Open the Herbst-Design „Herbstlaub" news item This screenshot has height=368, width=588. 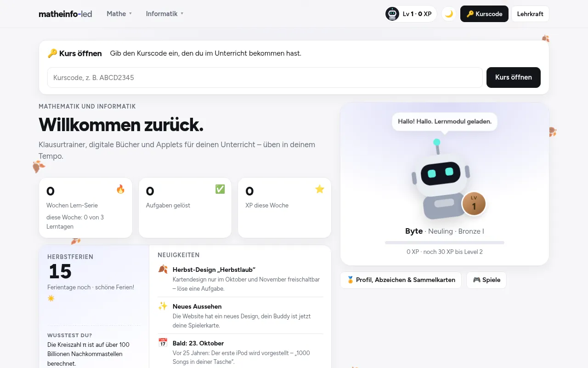241,279
